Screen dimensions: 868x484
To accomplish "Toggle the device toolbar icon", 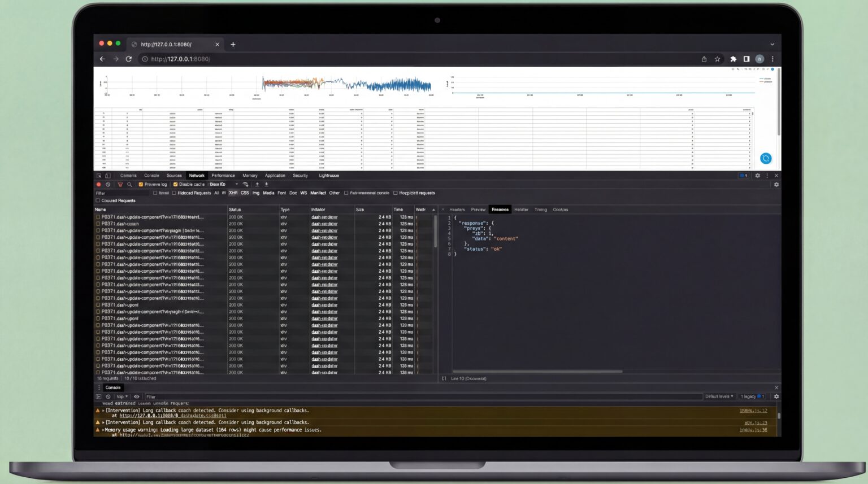I will click(x=107, y=176).
